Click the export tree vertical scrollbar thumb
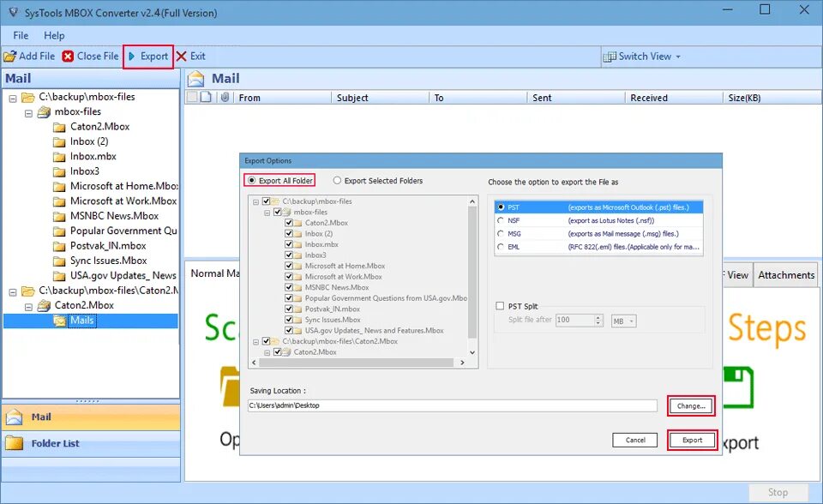Viewport: 823px width, 504px height. [472, 272]
